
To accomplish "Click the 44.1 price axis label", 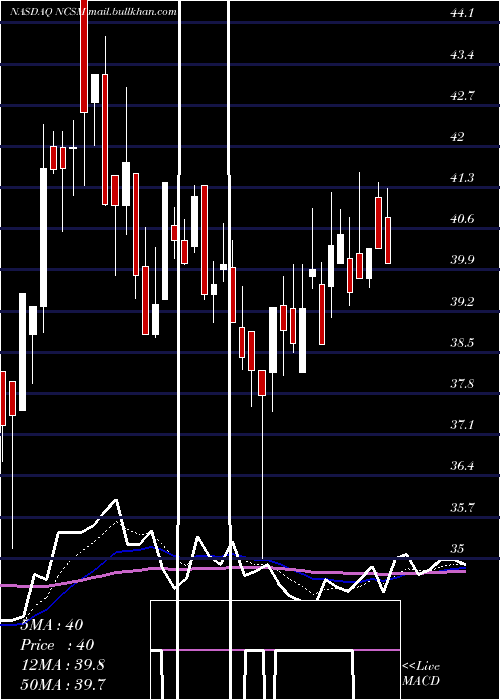I will [462, 13].
